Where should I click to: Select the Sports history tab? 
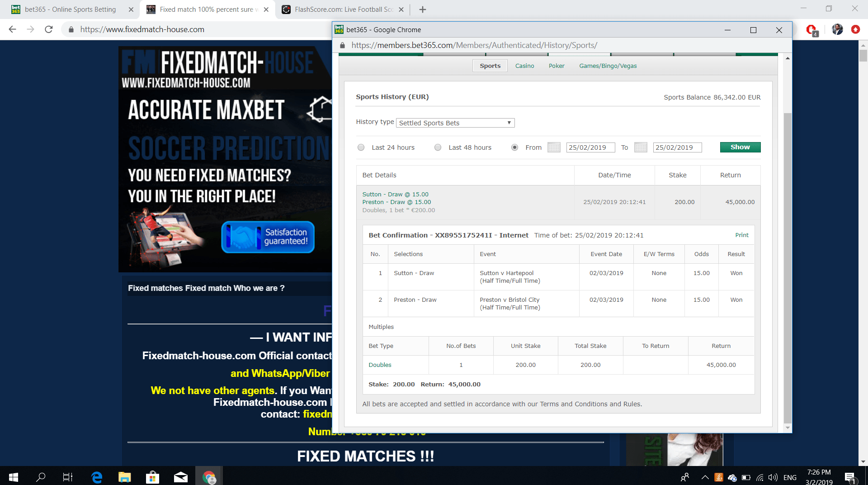[490, 66]
